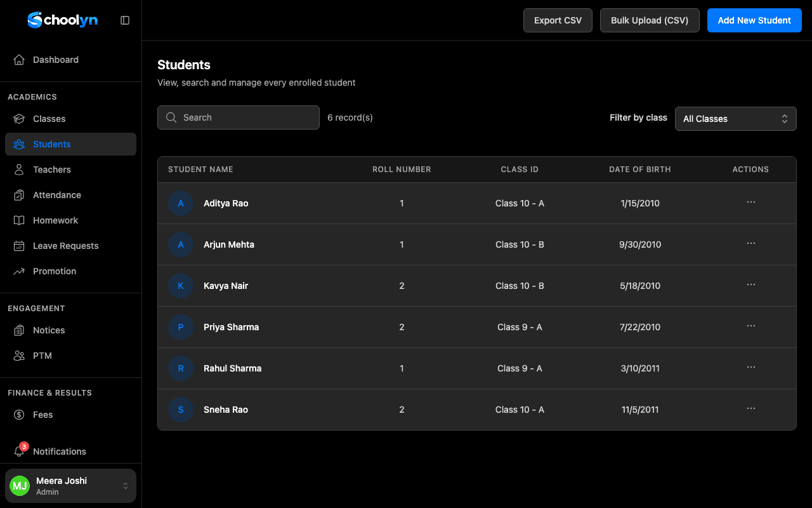Screen dimensions: 812x508
Task: Click the Classes graduation cap icon
Action: point(19,119)
